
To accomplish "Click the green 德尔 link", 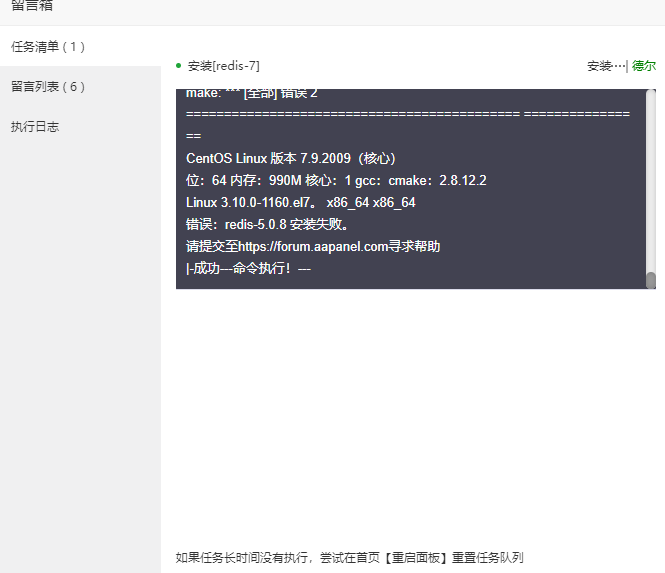I will pos(643,66).
